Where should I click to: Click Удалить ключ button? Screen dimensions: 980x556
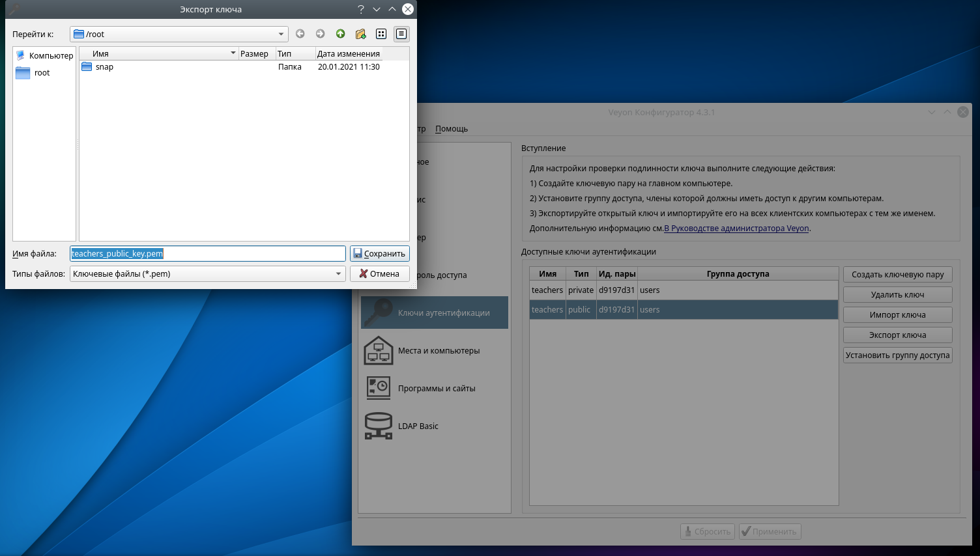pyautogui.click(x=898, y=295)
